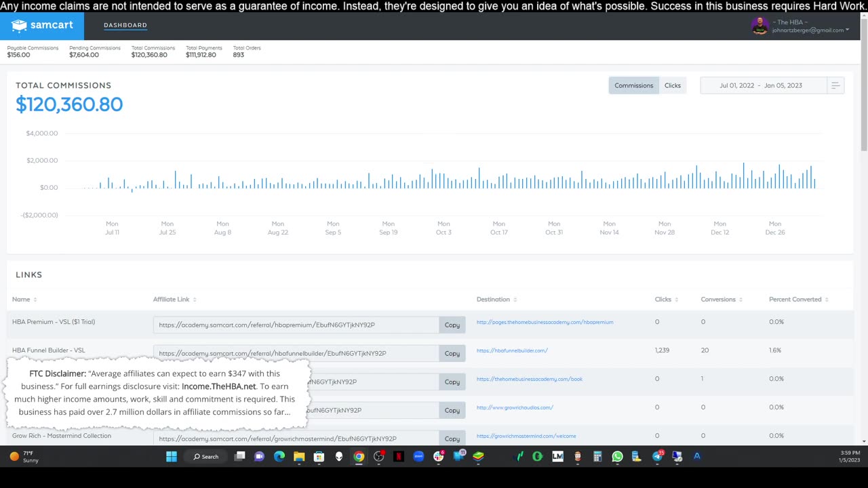Click the SamCart logo
The height and width of the screenshot is (488, 868).
point(41,26)
